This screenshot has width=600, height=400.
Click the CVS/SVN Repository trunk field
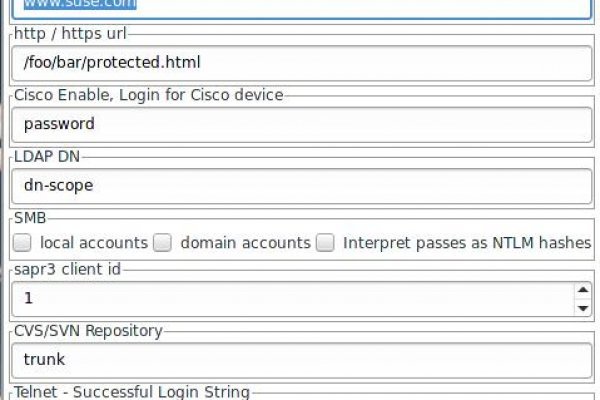pyautogui.click(x=300, y=358)
